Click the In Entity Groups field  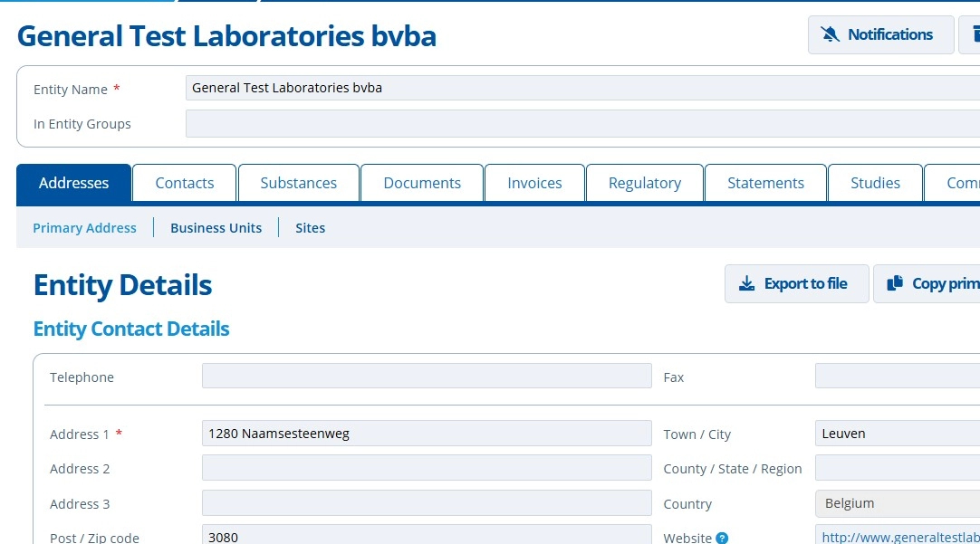[581, 124]
